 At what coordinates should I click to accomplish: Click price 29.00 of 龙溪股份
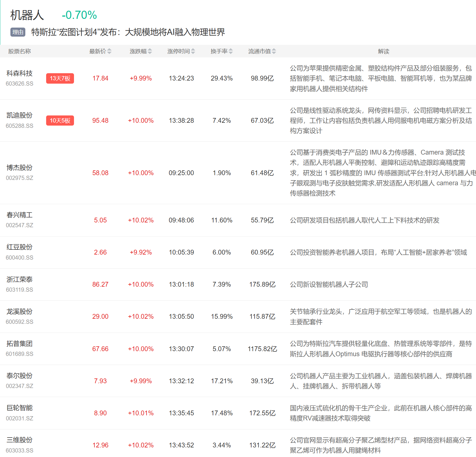(x=100, y=316)
